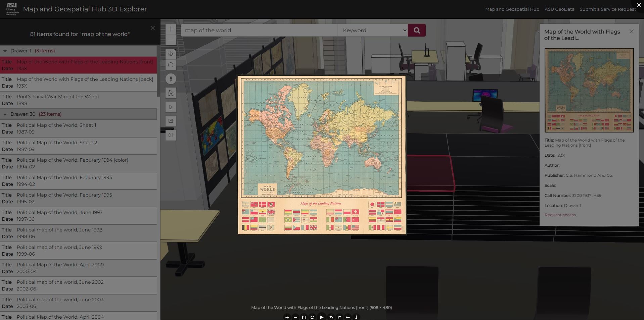Reset orientation with the compass button
644x320 pixels.
(x=171, y=79)
